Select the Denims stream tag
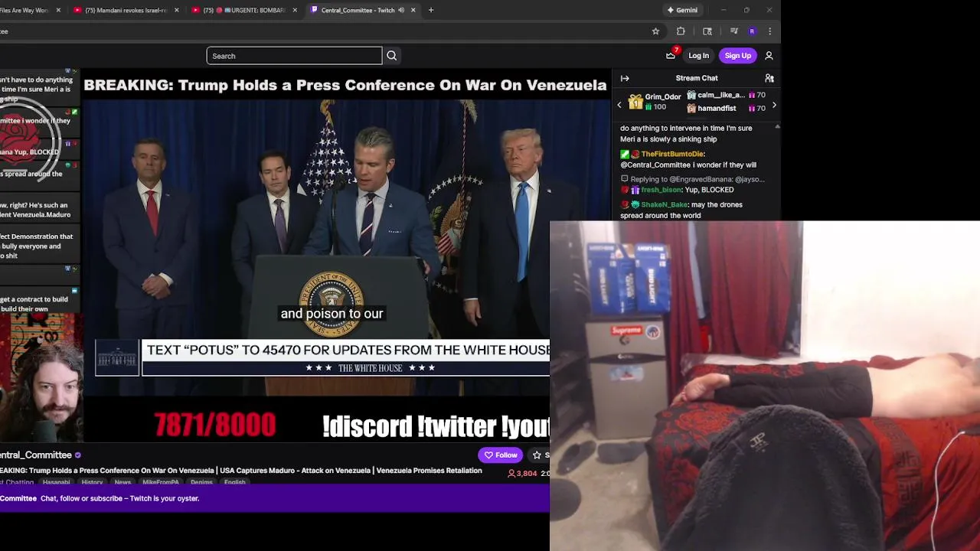 tap(201, 482)
